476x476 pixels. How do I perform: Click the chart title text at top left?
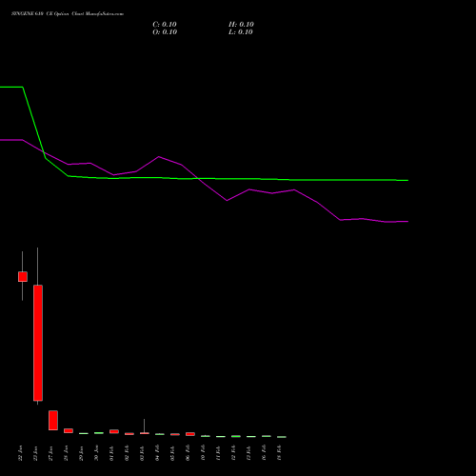click(68, 14)
